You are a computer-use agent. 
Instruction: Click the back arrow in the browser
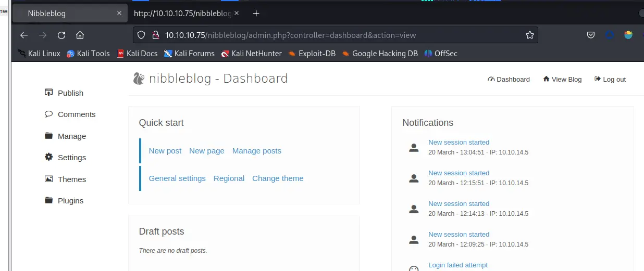pos(24,35)
